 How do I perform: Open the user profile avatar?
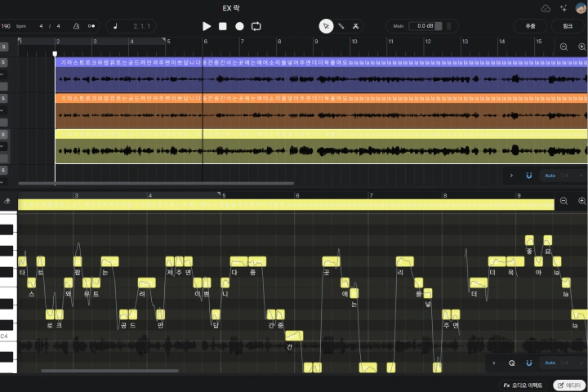581,8
